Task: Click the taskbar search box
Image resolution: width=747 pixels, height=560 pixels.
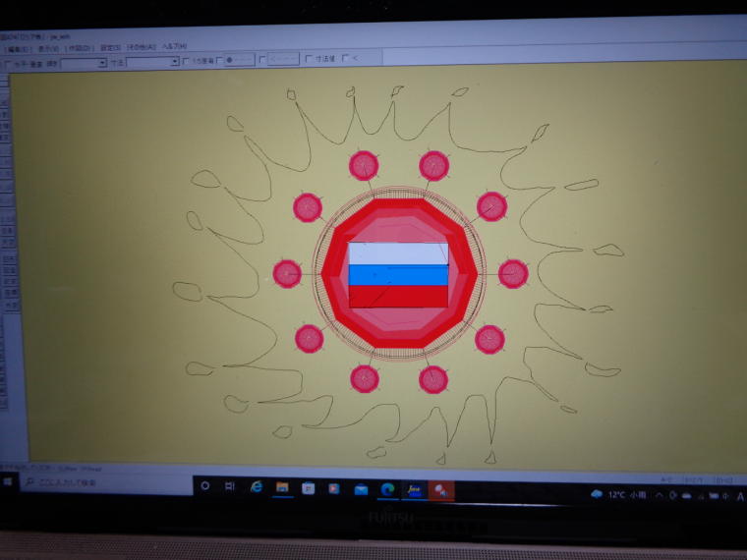Action: click(x=106, y=482)
